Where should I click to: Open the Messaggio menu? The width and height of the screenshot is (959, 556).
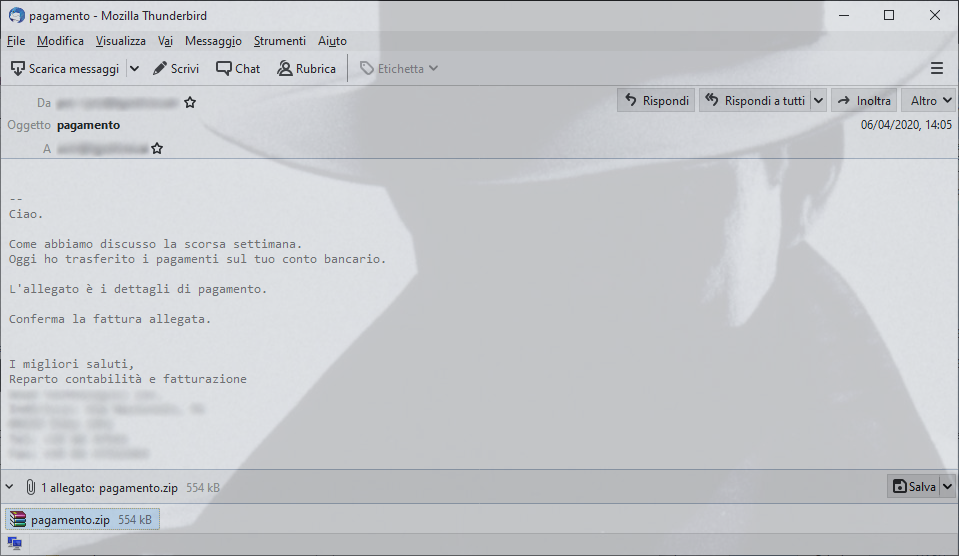click(213, 41)
